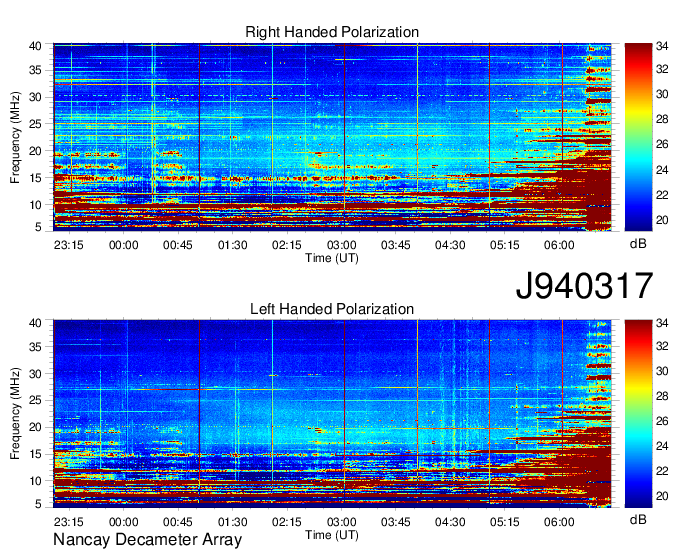Click '04:30' time tick on Right Handed plot

pyautogui.click(x=450, y=245)
